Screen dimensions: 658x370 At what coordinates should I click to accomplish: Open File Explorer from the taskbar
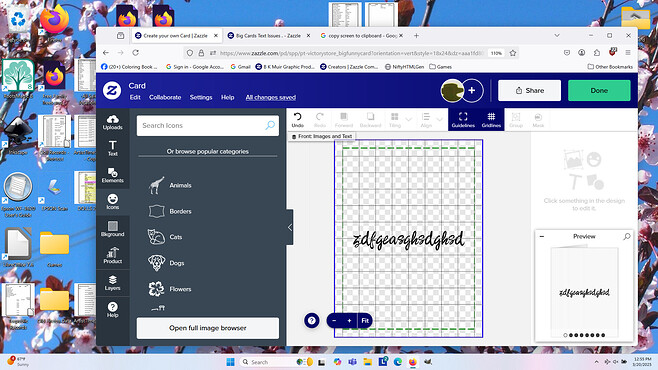pos(368,362)
